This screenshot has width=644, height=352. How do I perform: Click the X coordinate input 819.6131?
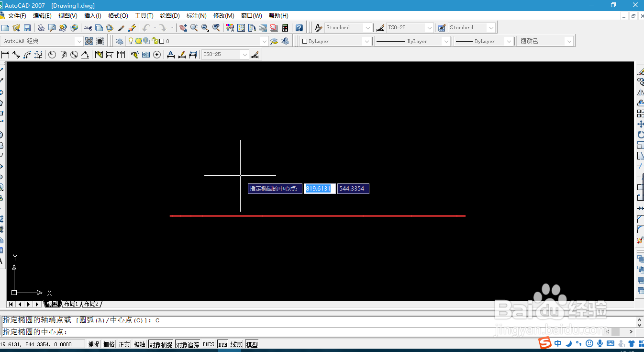click(319, 189)
